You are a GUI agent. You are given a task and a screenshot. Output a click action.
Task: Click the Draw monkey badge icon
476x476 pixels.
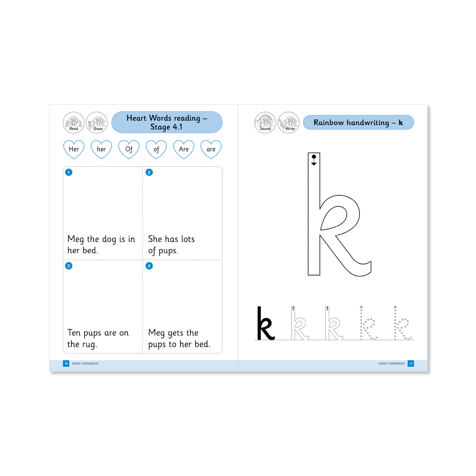tap(97, 123)
